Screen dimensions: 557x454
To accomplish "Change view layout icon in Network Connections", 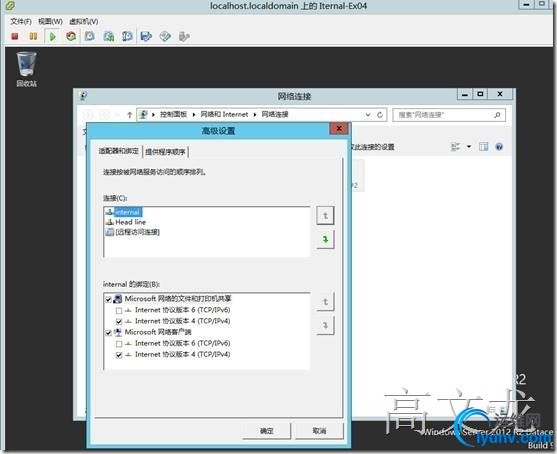I will pyautogui.click(x=455, y=147).
